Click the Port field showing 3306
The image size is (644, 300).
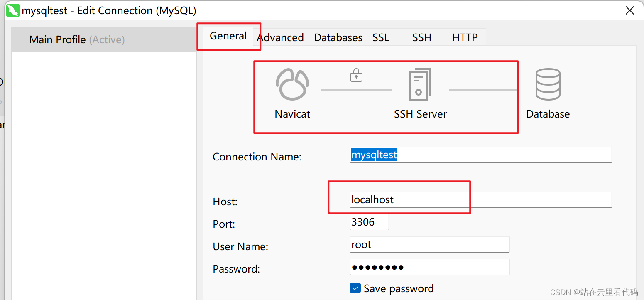tap(370, 222)
